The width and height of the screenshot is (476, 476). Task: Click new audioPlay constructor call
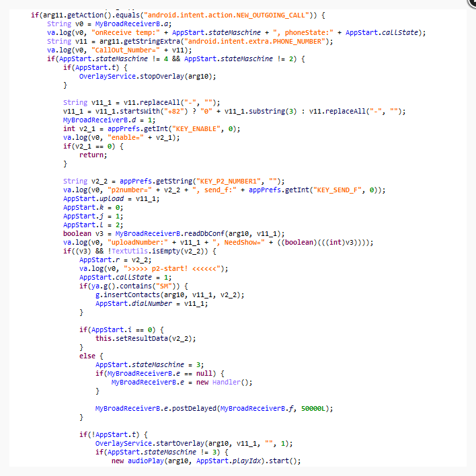[206, 461]
